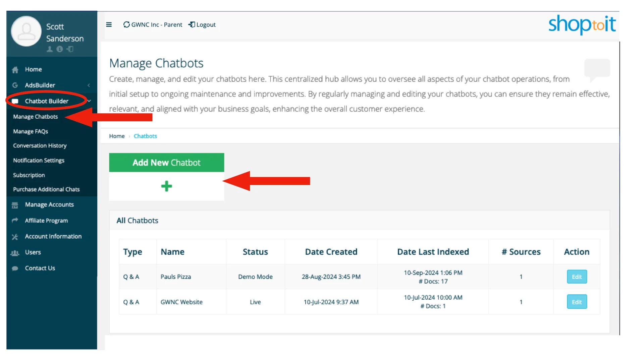Click the hamburger menu icon in top bar
This screenshot has width=644, height=362.
point(109,24)
